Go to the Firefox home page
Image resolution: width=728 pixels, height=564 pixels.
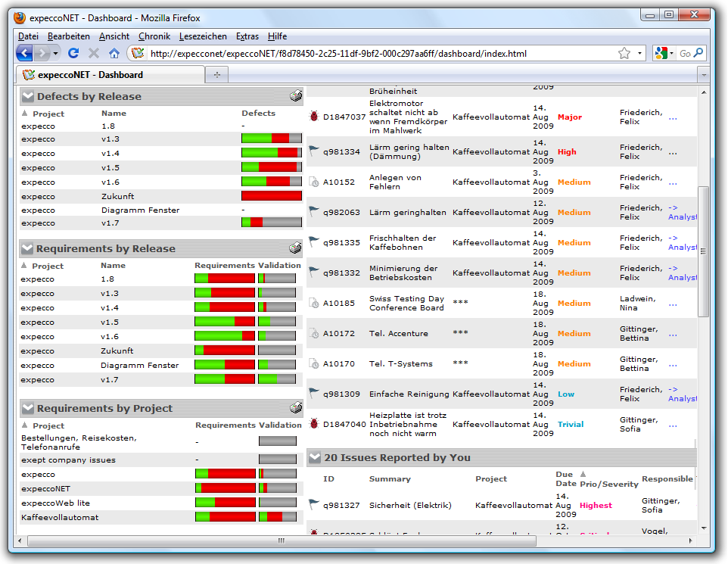114,53
